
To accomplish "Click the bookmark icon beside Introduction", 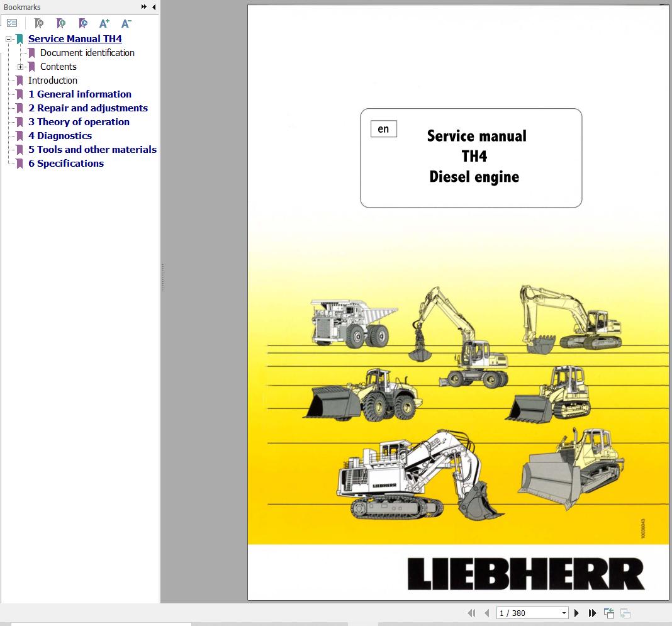I will [x=20, y=80].
